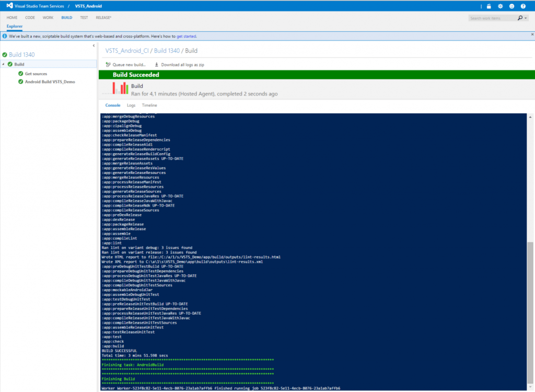This screenshot has width=535, height=392.
Task: Click Queue new build button
Action: (x=125, y=65)
